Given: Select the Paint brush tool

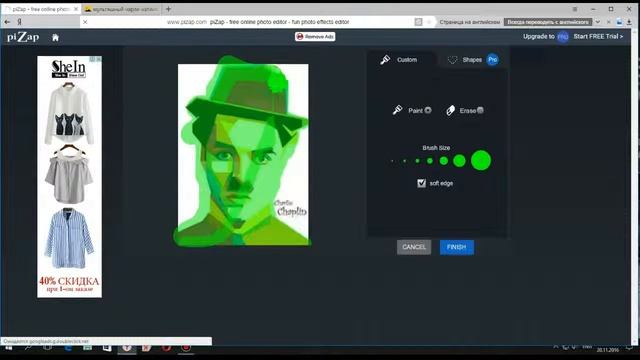Looking at the screenshot, I should pyautogui.click(x=398, y=110).
